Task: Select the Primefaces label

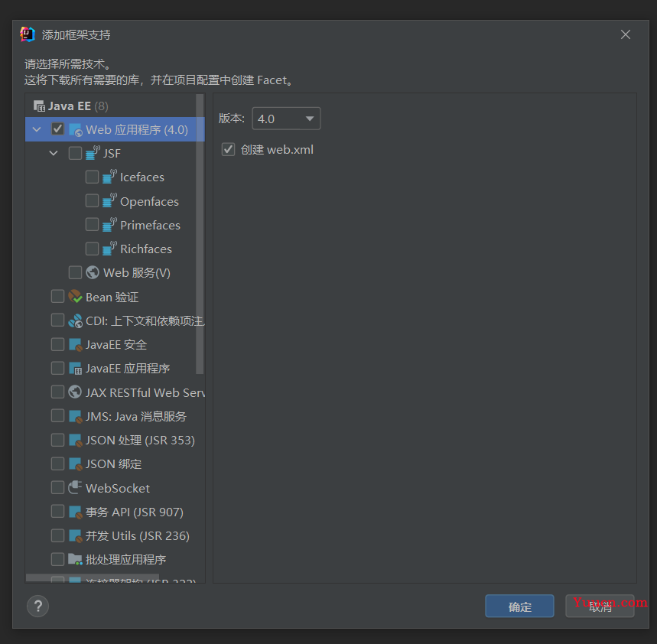Action: click(x=150, y=226)
